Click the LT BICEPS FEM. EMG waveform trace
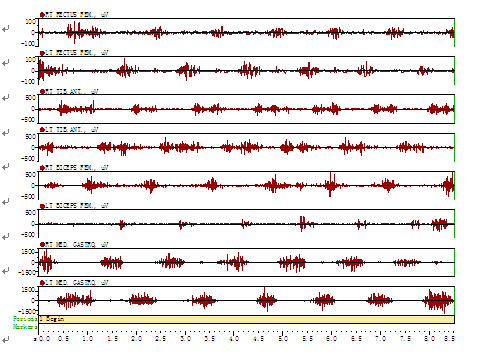The width and height of the screenshot is (489, 362). tap(246, 224)
